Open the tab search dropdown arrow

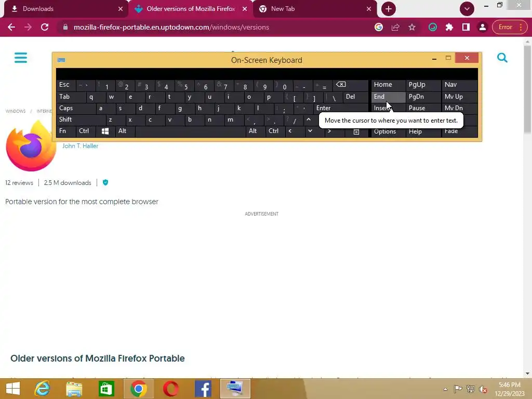tap(467, 9)
